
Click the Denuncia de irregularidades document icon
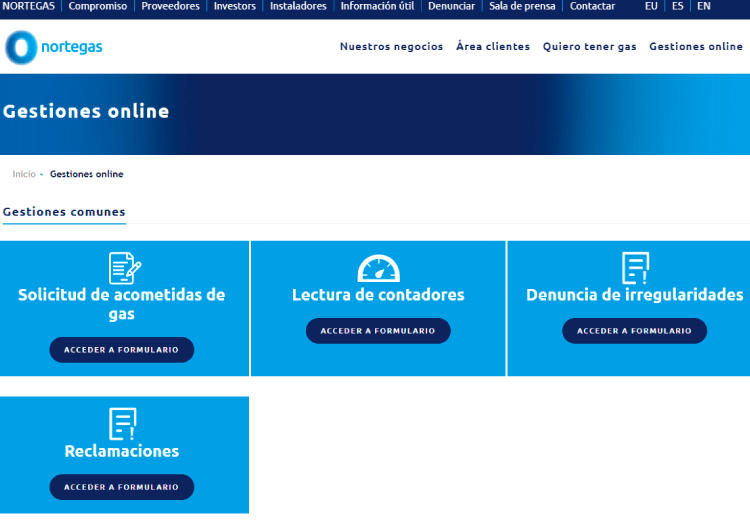click(635, 268)
